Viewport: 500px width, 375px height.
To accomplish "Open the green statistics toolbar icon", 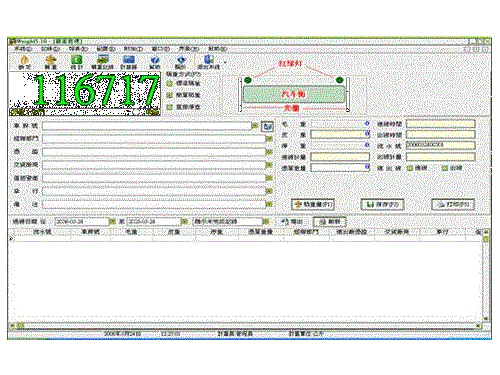I will pyautogui.click(x=77, y=62).
